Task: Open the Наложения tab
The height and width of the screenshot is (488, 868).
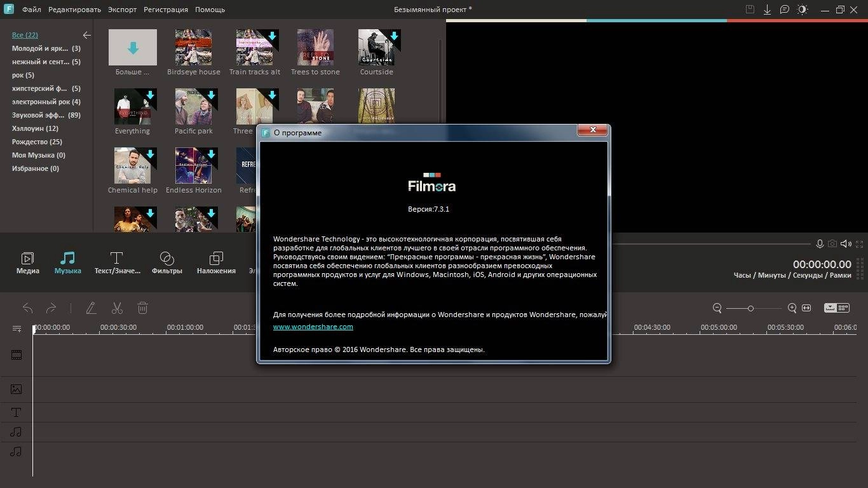Action: click(216, 263)
